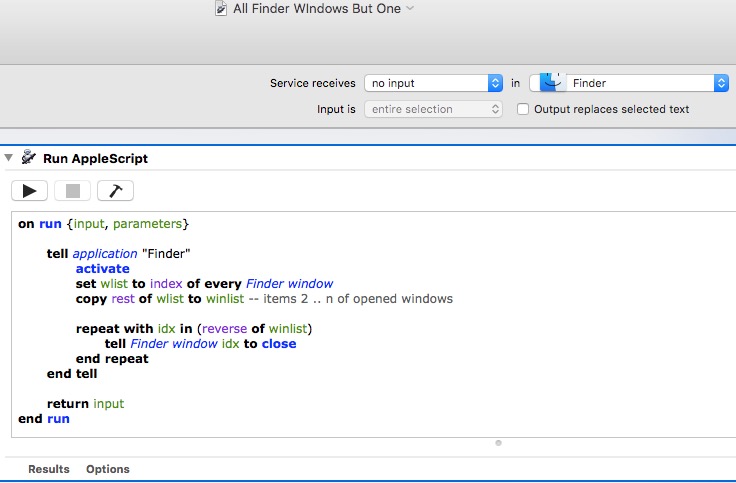Open the document title dropdown chevron
Image resolution: width=736 pixels, height=483 pixels.
(410, 8)
